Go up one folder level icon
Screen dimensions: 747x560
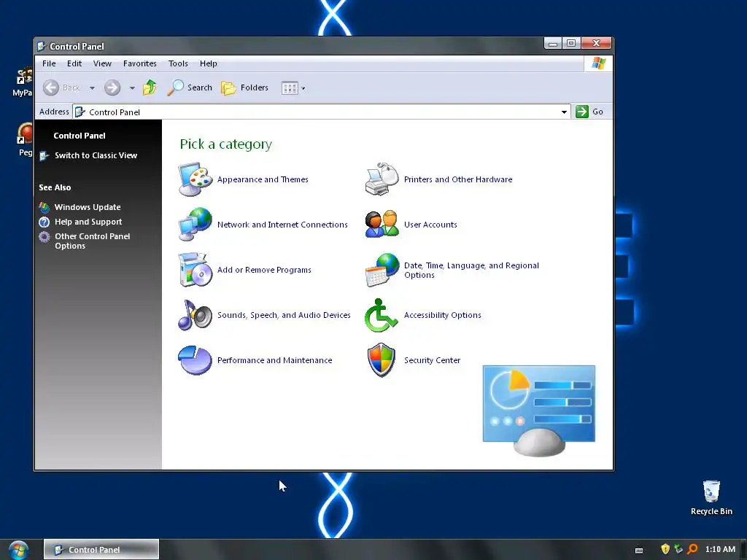(150, 87)
